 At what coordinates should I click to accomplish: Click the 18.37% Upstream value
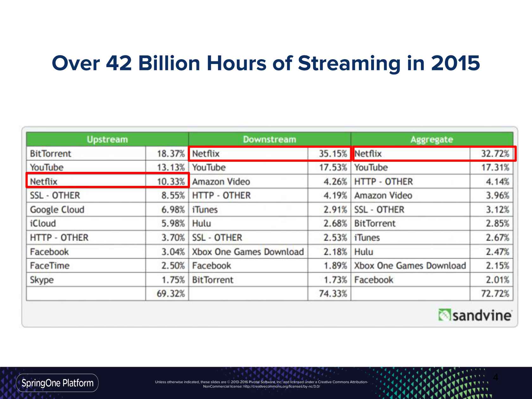coord(171,154)
